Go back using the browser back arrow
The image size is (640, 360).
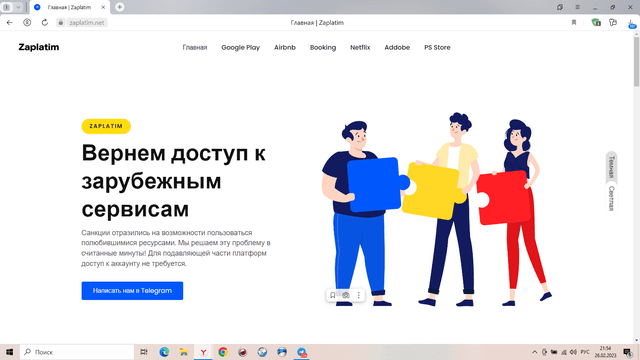point(9,22)
